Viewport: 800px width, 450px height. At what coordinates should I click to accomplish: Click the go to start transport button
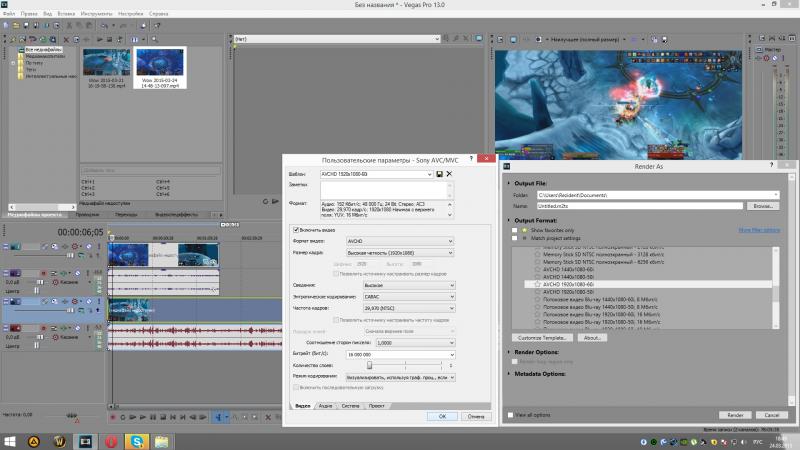click(x=173, y=417)
